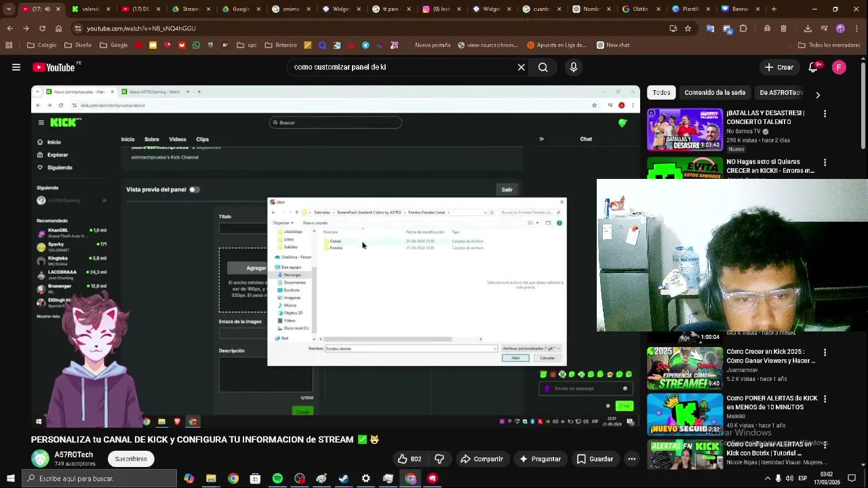The image size is (868, 488).
Task: Open a new browser tab with plus
Action: pyautogui.click(x=774, y=9)
